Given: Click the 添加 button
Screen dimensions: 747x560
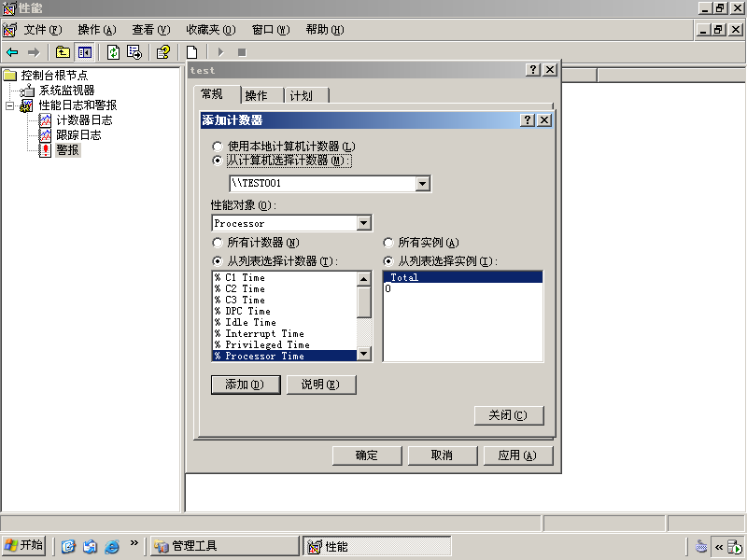Looking at the screenshot, I should (x=246, y=385).
